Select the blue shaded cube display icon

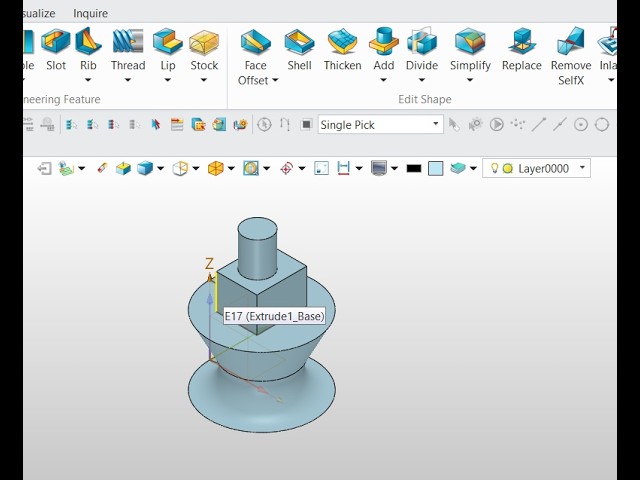tap(144, 168)
